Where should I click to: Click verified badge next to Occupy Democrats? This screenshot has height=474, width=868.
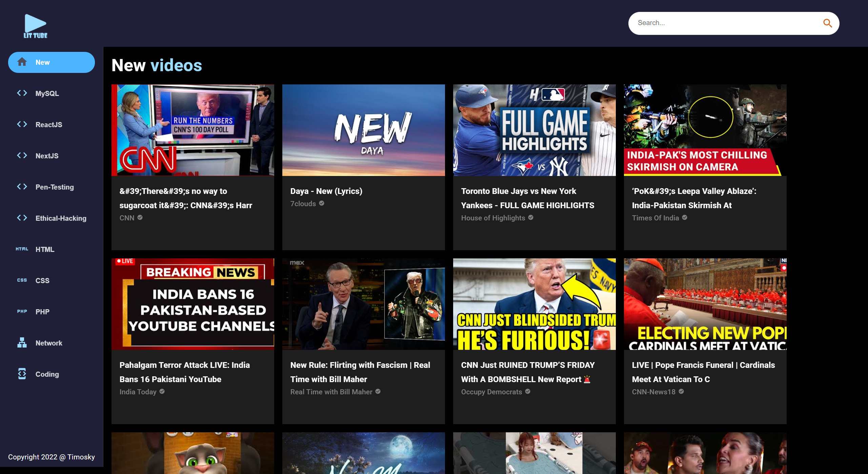[x=528, y=392]
